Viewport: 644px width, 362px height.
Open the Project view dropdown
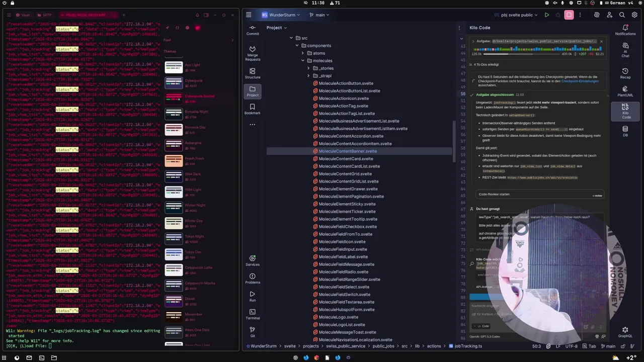tap(277, 28)
